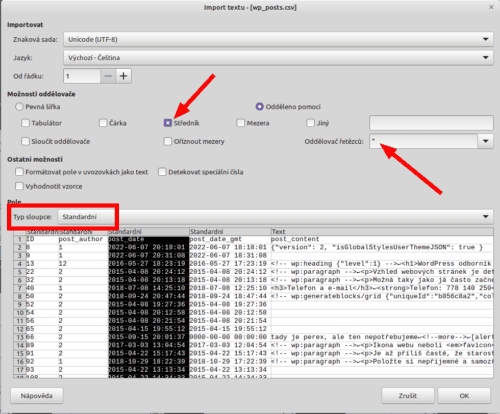Select the Pevná šířka radio button

19,107
